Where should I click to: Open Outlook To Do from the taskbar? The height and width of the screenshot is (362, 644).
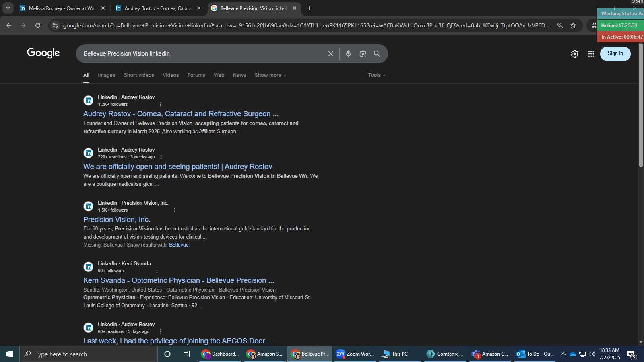coord(535,354)
